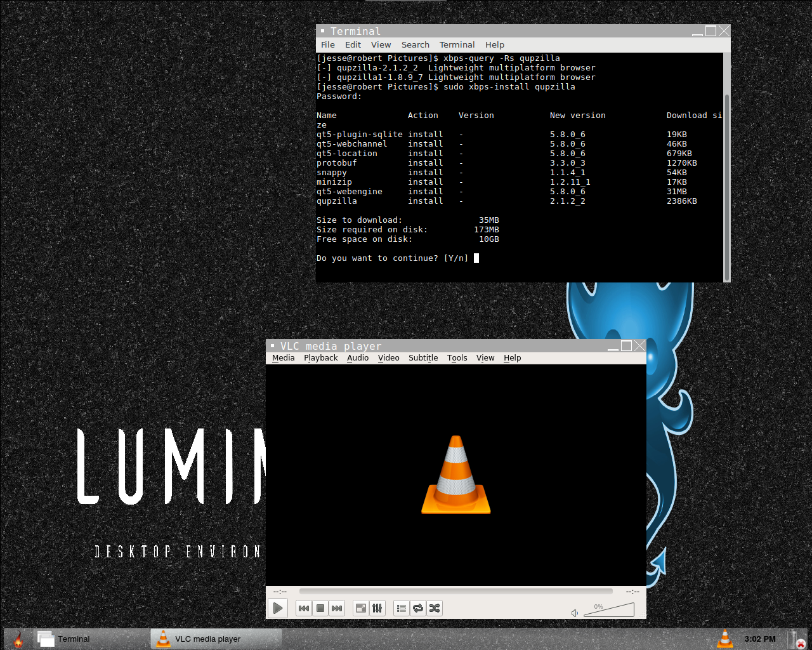Open VLC Subtitle menu
812x650 pixels.
(423, 358)
